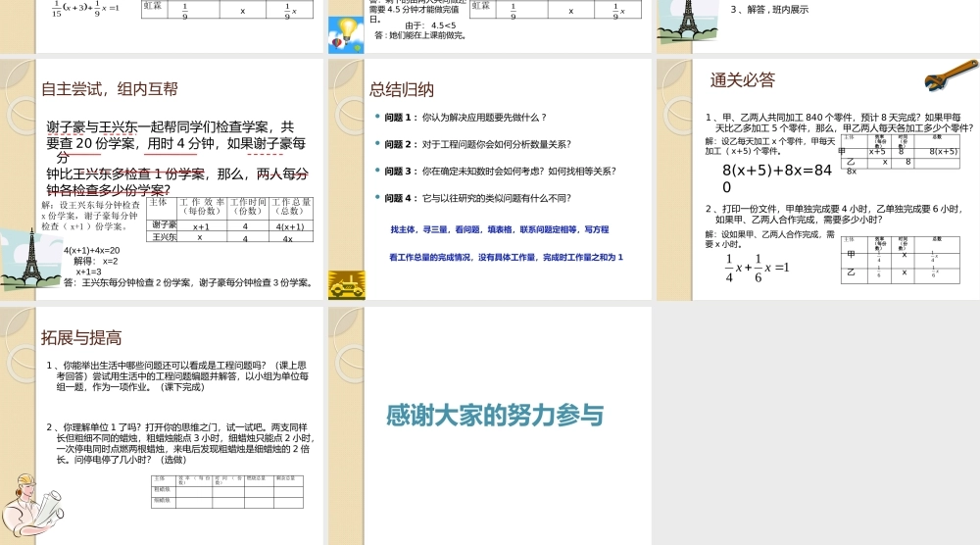This screenshot has height=545, width=980.
Task: Click solution text 解:设如果甲、乙两人合作完成
Action: (770, 239)
